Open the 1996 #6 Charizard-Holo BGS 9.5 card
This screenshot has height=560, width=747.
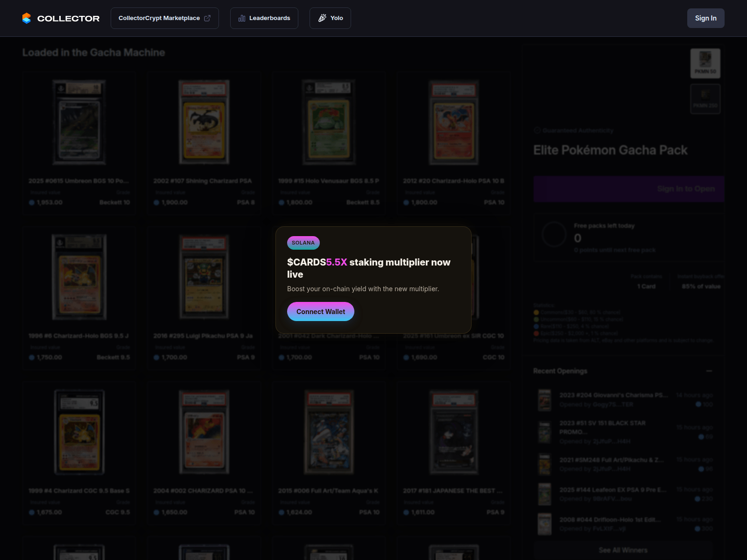coord(79,298)
